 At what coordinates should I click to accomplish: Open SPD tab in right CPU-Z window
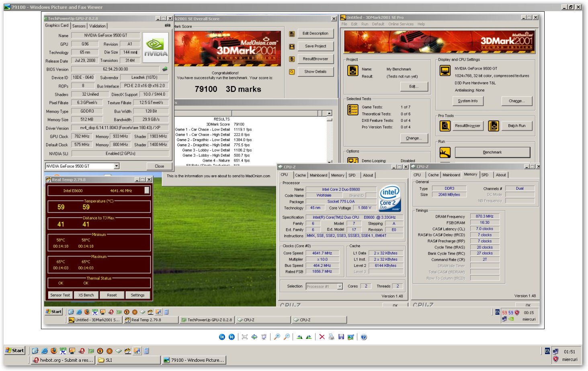point(485,175)
